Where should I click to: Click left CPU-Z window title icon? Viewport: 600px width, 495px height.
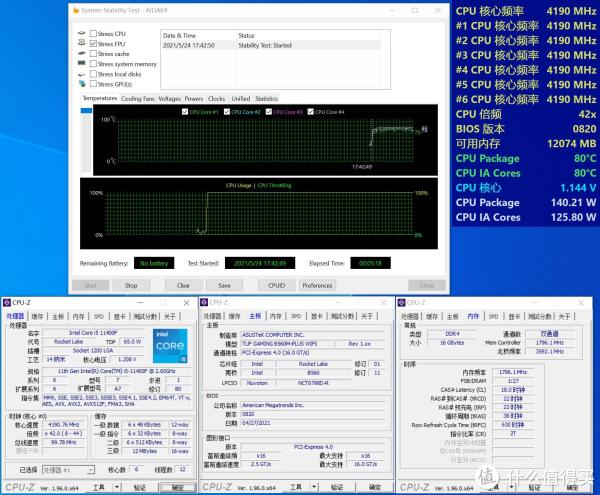pos(7,303)
